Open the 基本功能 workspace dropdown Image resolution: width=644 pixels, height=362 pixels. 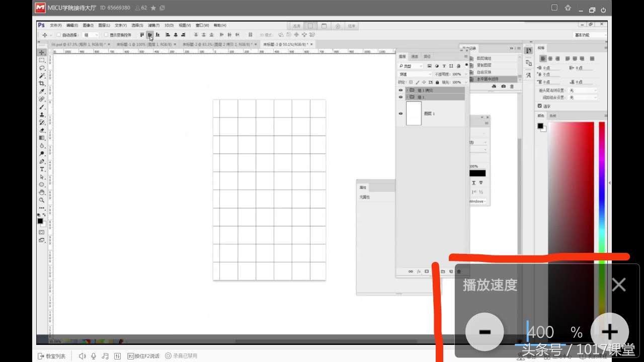pyautogui.click(x=590, y=35)
